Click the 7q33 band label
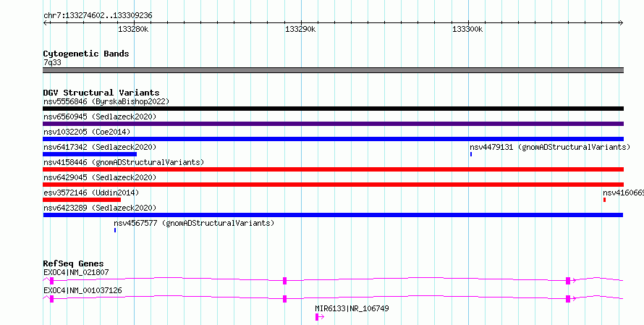 coord(52,62)
